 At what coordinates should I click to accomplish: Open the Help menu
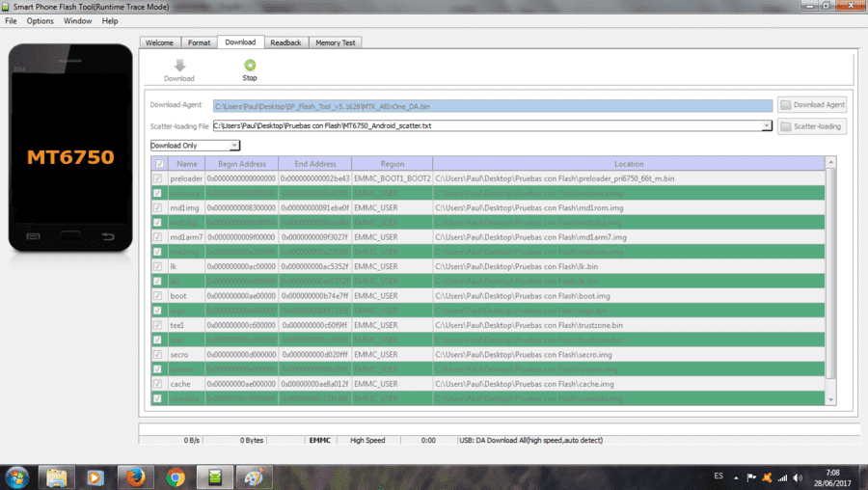(110, 21)
